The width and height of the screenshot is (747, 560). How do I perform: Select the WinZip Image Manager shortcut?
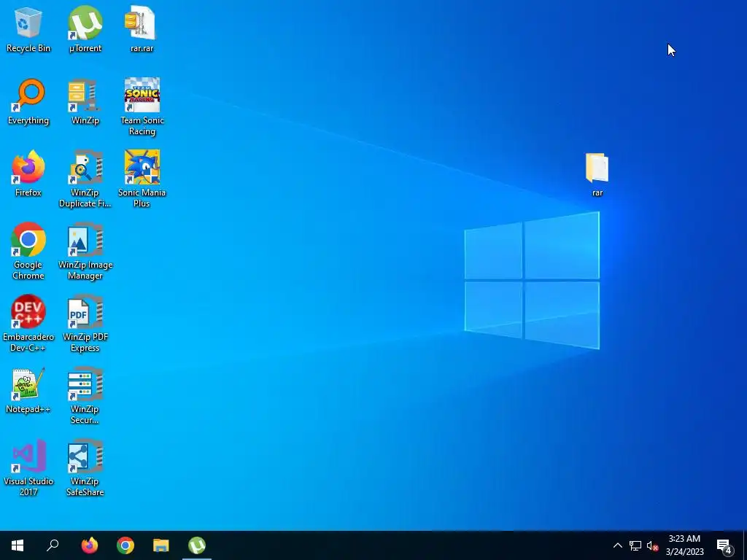85,252
